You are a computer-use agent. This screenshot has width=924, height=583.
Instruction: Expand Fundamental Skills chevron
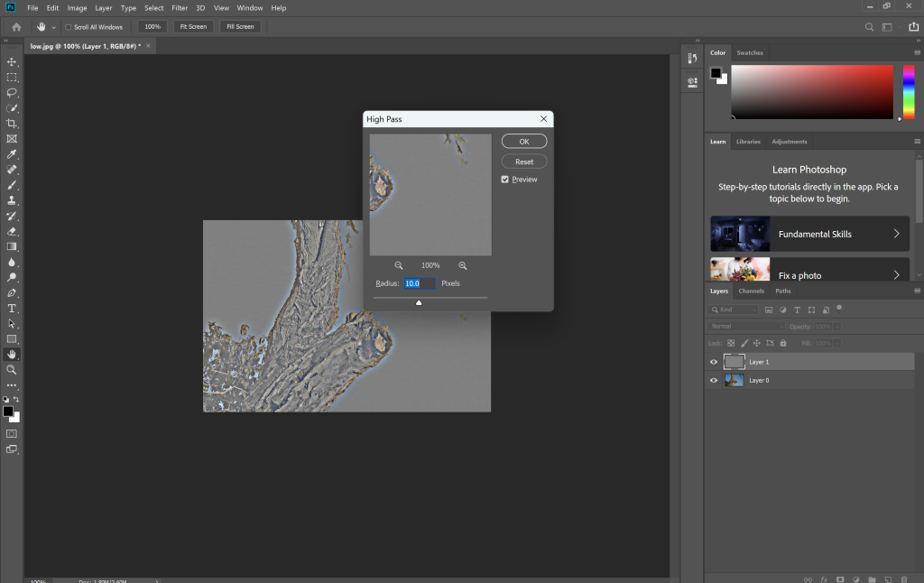896,234
